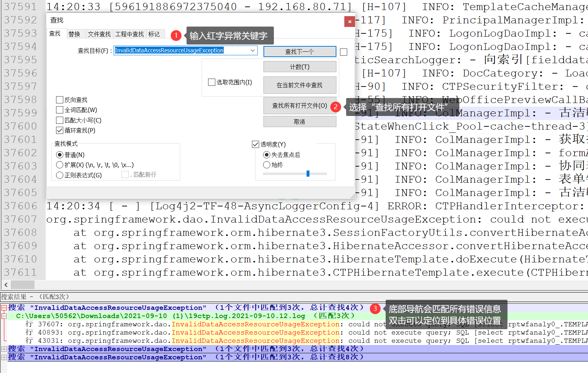Click line number 37607 in the margin
This screenshot has width=588, height=373.
(21, 219)
